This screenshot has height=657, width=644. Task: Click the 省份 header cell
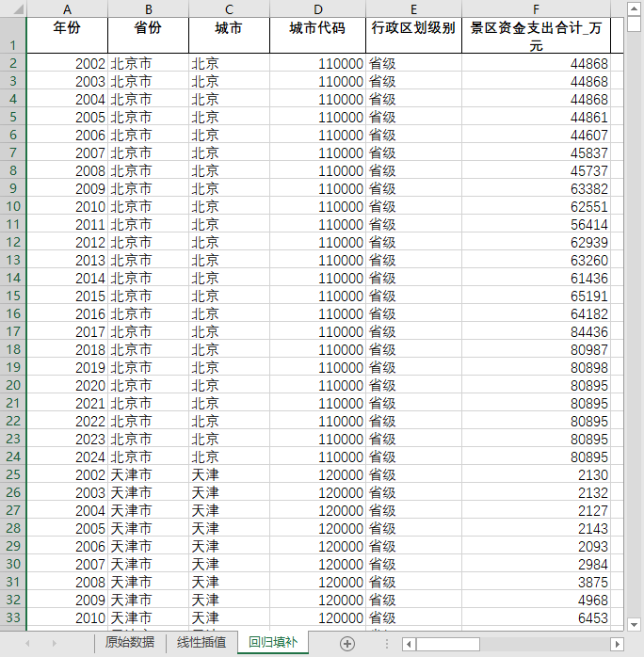click(149, 35)
